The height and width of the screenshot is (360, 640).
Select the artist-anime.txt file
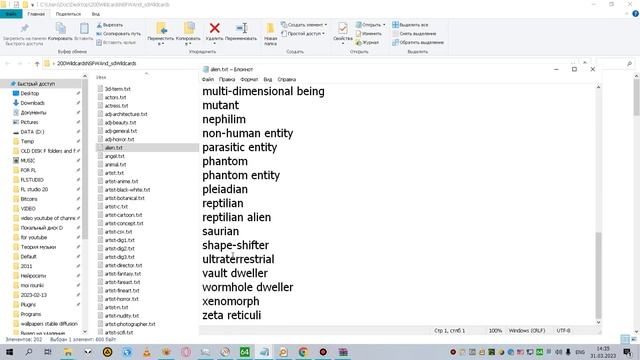[x=121, y=181]
